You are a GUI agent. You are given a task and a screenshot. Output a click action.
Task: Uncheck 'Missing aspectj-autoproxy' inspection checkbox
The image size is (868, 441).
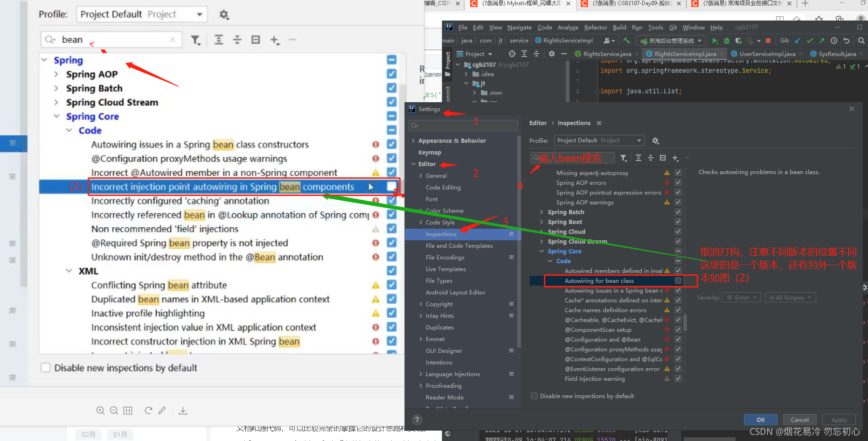pyautogui.click(x=678, y=173)
